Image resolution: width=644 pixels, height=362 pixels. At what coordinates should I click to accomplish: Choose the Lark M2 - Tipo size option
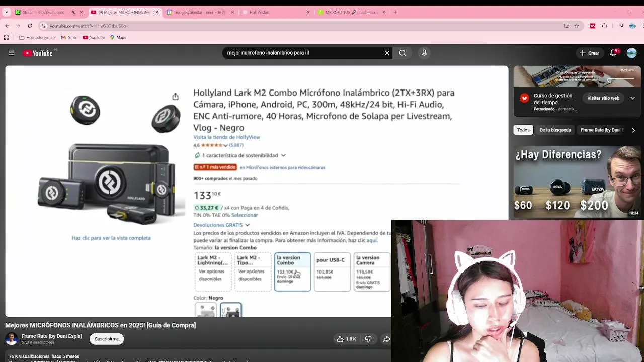coord(253,272)
